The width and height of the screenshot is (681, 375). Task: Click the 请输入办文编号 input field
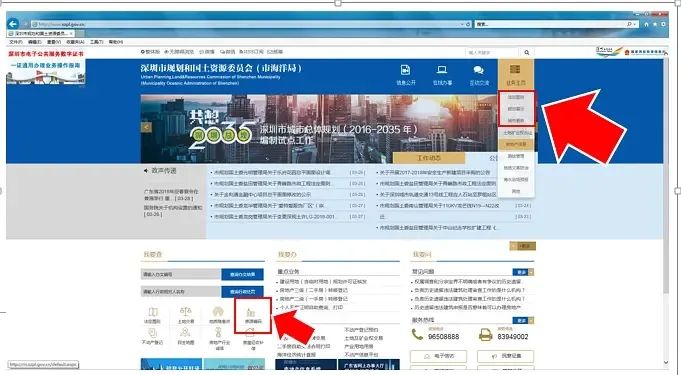point(181,275)
